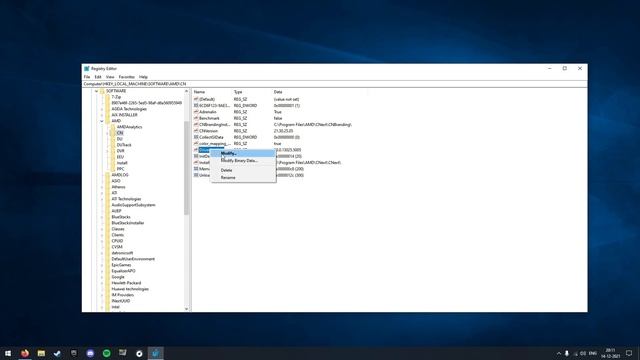Select the IM Providers key
Image resolution: width=640 pixels, height=360 pixels.
pos(122,295)
